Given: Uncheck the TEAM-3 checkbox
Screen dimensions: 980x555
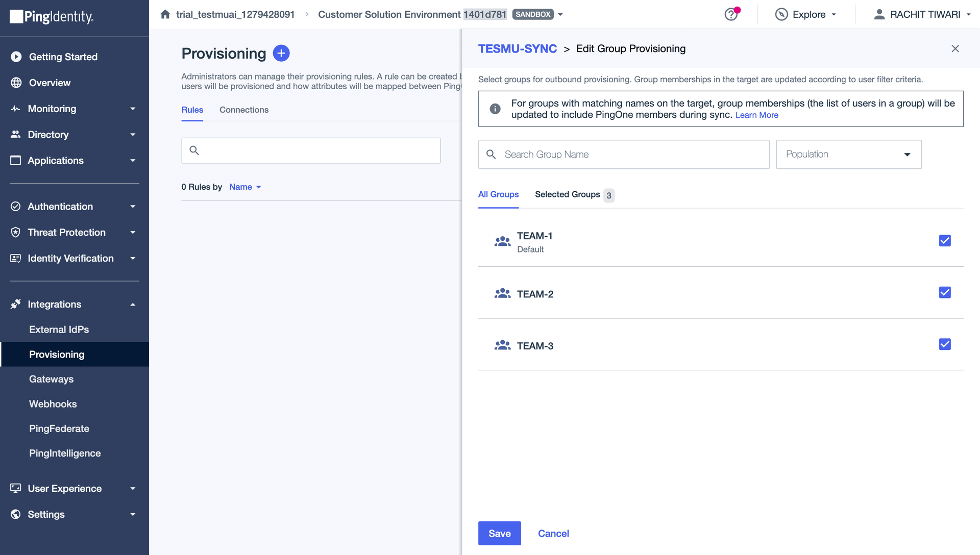Looking at the screenshot, I should (x=944, y=345).
